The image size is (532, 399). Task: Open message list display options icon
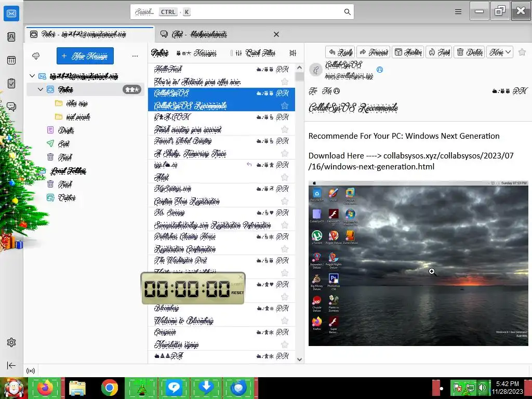click(x=293, y=53)
